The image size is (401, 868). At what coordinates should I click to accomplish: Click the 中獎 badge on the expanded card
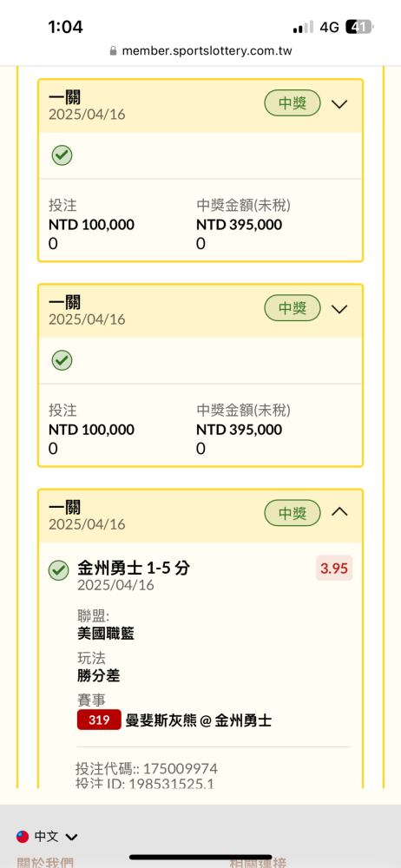tap(293, 513)
